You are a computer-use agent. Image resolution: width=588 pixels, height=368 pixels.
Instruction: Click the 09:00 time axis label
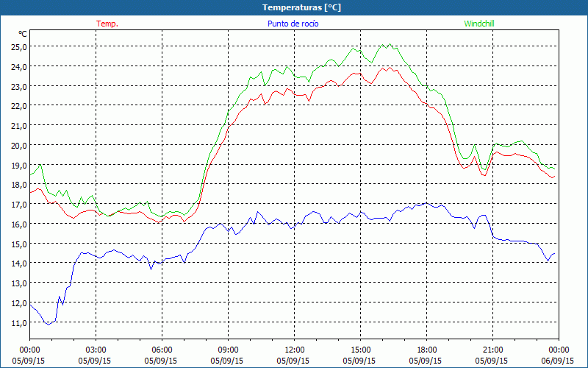coord(228,350)
